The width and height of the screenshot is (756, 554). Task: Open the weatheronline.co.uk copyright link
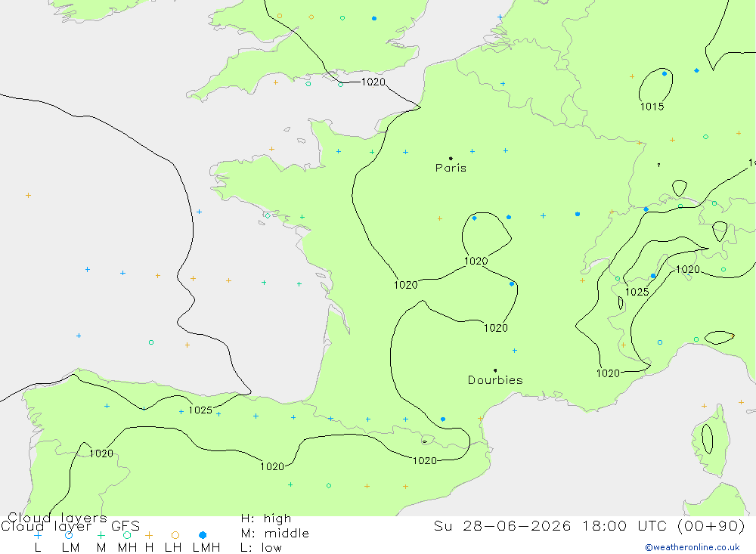click(x=692, y=547)
